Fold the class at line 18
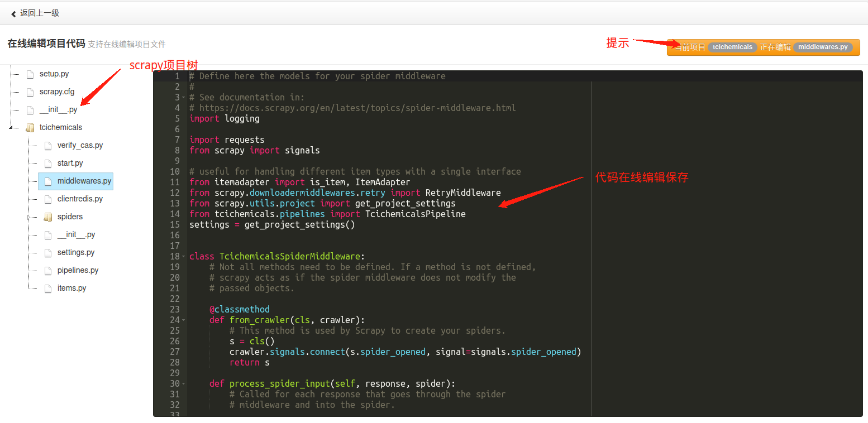 coord(184,256)
